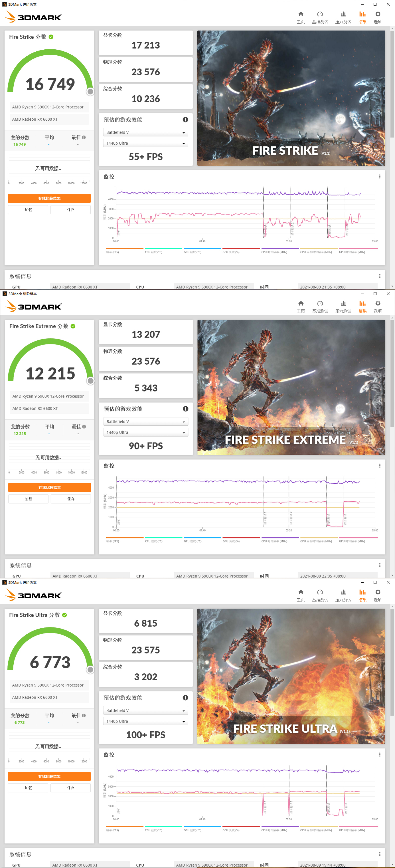395x868 pixels.
Task: Open 压力测试 in the Fire Strike Extreme window
Action: [x=343, y=307]
